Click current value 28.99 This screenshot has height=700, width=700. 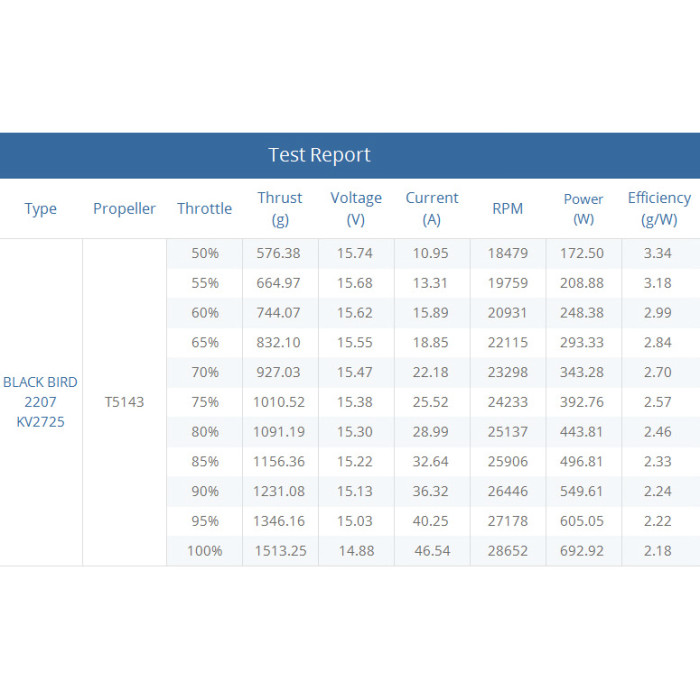(430, 432)
